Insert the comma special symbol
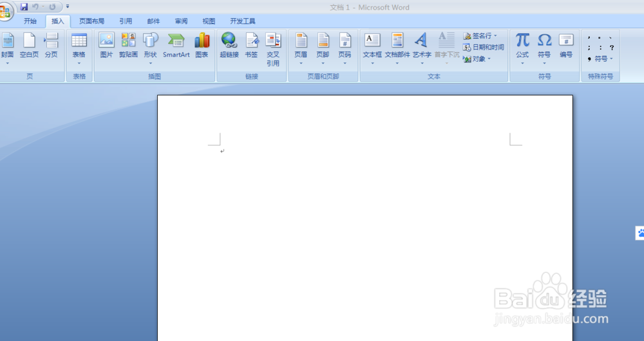Image resolution: width=644 pixels, height=341 pixels. click(x=589, y=38)
